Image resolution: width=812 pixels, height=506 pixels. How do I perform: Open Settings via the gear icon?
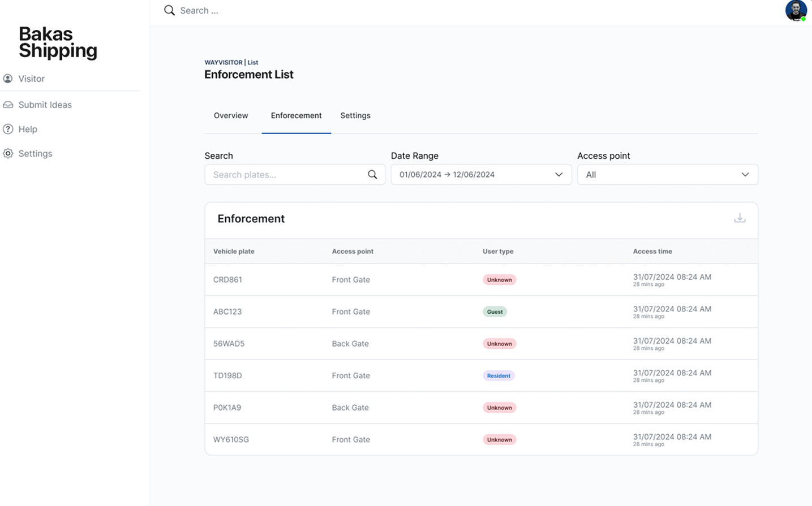click(8, 153)
